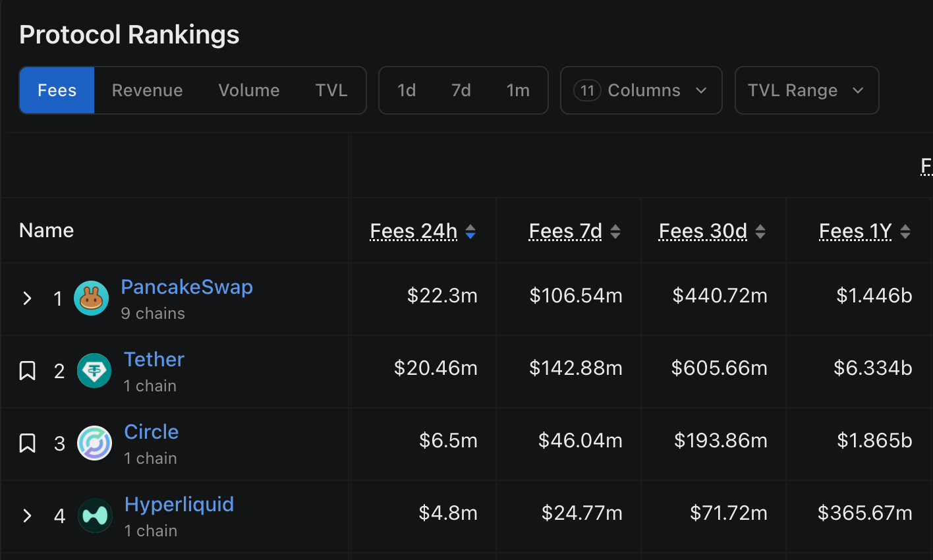
Task: Click the Protocol Rankings heading
Action: click(x=129, y=35)
